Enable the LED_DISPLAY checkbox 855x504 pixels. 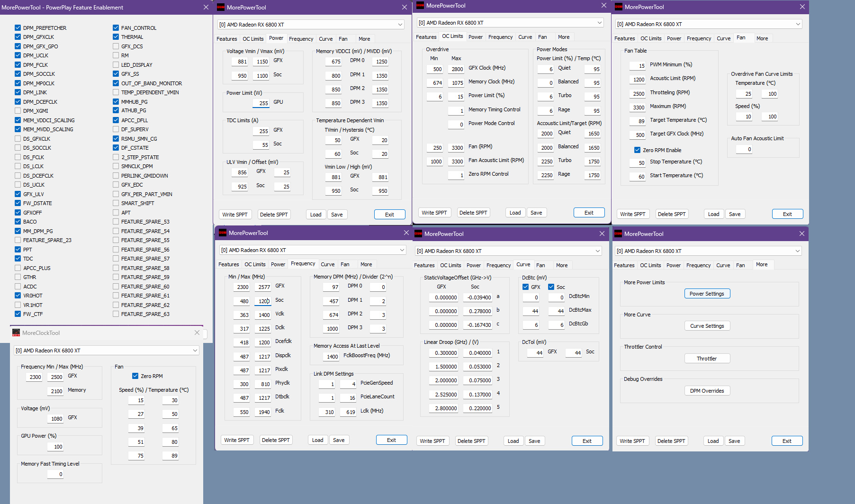point(116,64)
